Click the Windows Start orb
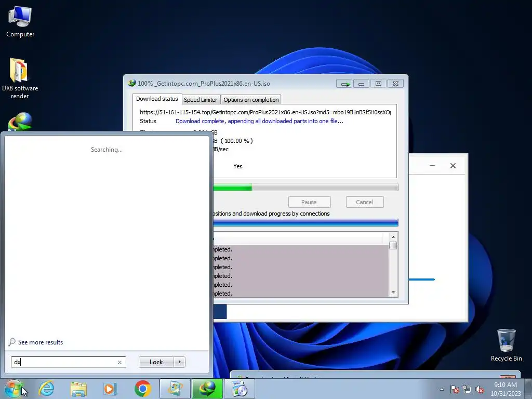The width and height of the screenshot is (532, 399). (x=14, y=389)
